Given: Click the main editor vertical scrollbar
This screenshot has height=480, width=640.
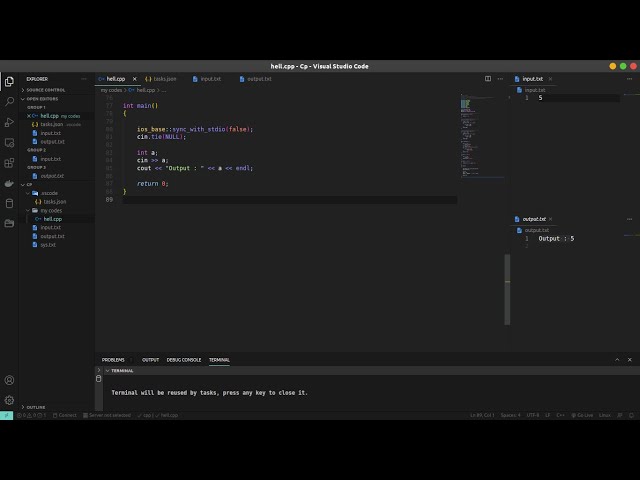Looking at the screenshot, I should pos(507,289).
